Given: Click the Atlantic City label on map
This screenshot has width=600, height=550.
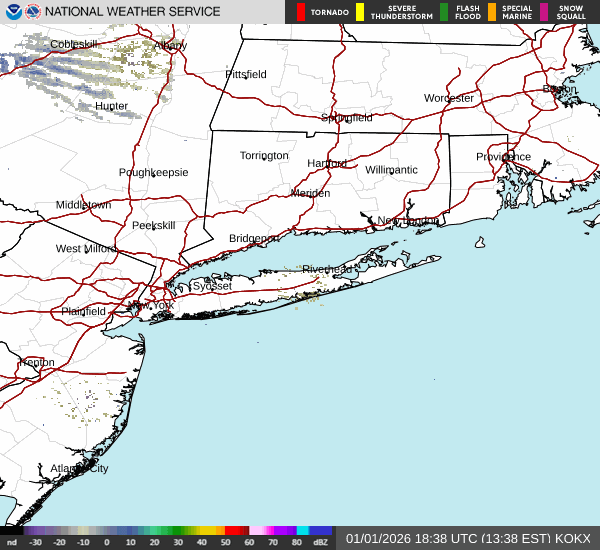Looking at the screenshot, I should click(x=79, y=468).
